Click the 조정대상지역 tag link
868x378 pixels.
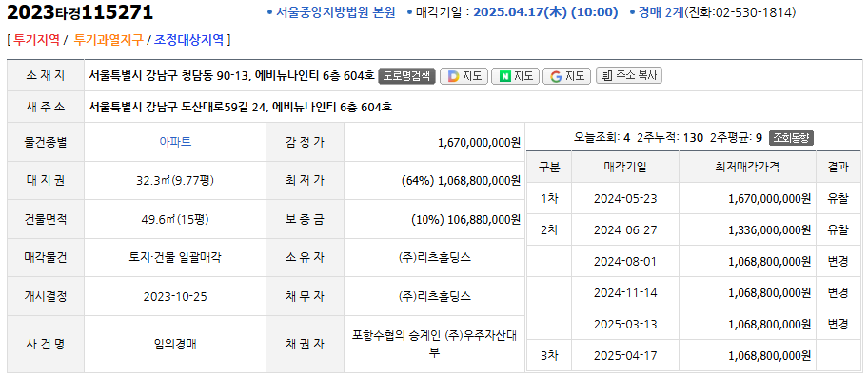tap(188, 39)
